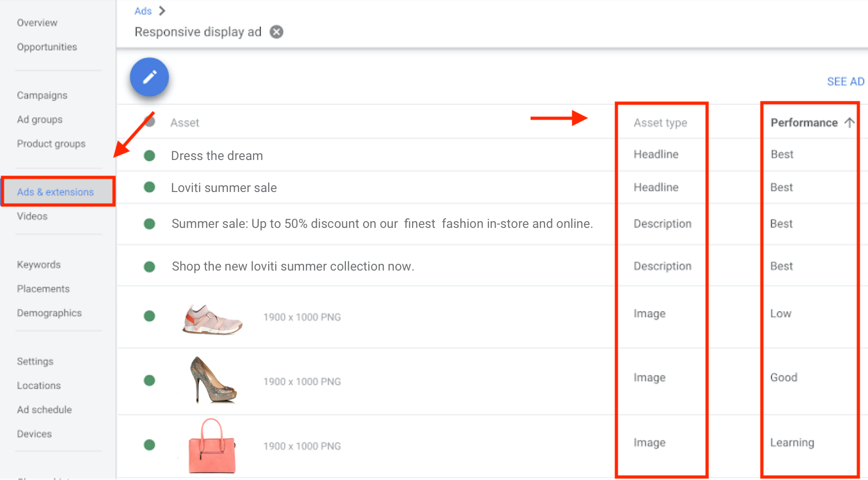
Task: Toggle the status dot next to the handbag asset
Action: tap(149, 445)
